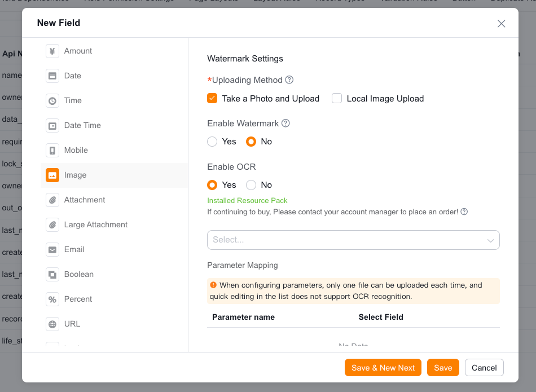Viewport: 536px width, 392px height.
Task: Select Yes for Enable OCR
Action: tap(212, 185)
